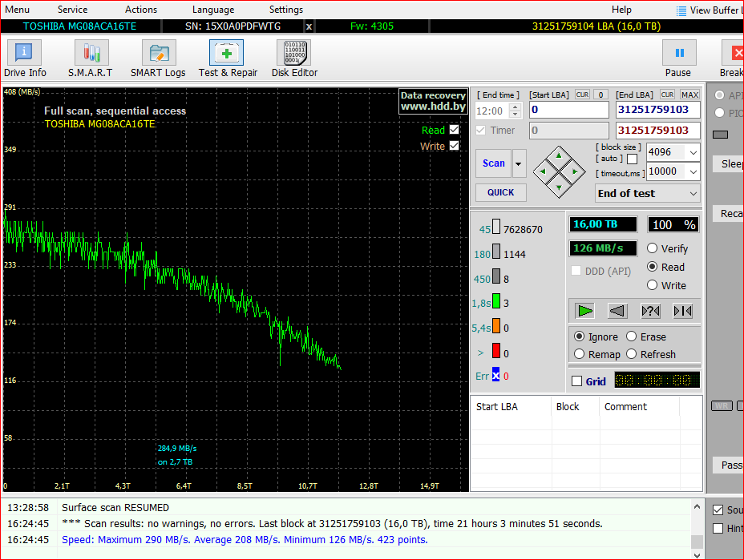Open the End of test dropdown

tap(693, 193)
